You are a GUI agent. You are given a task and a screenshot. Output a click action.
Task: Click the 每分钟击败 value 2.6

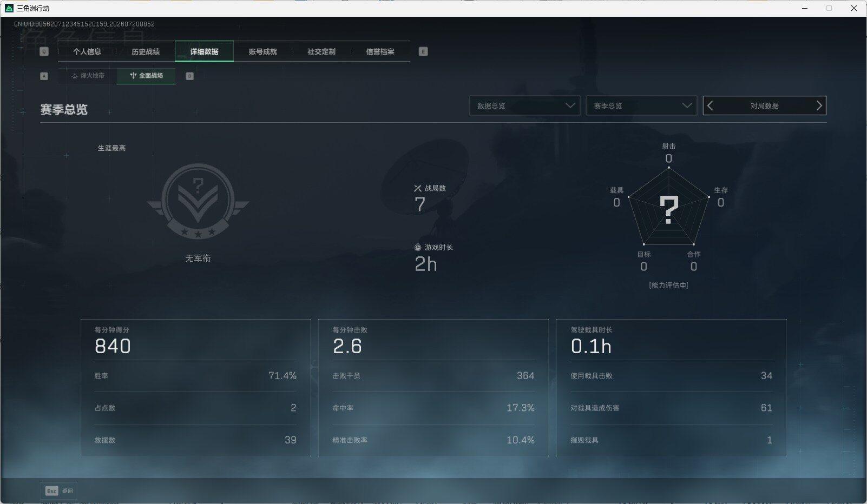347,346
